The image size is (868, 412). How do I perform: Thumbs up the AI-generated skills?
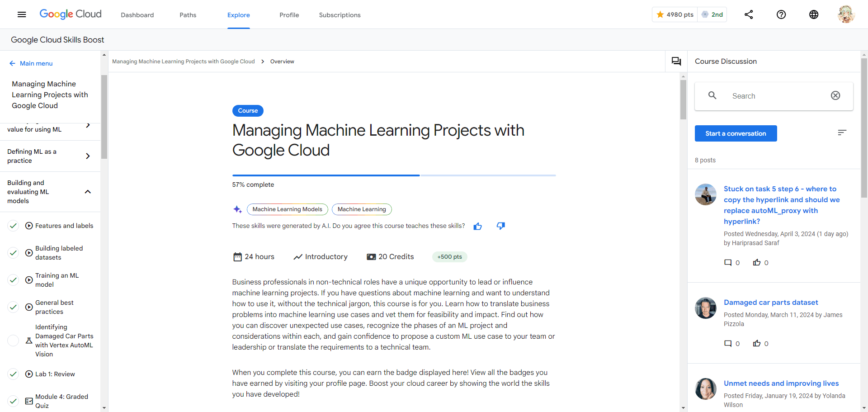click(x=478, y=226)
